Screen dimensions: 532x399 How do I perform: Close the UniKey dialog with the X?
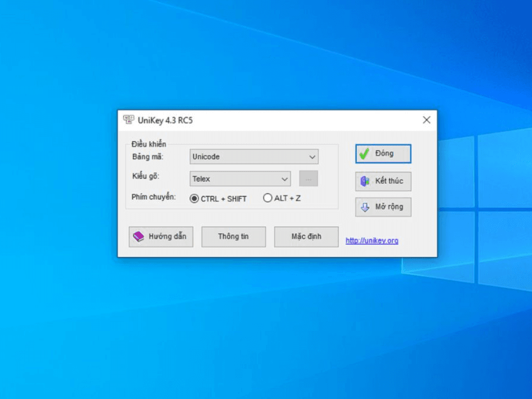point(427,120)
